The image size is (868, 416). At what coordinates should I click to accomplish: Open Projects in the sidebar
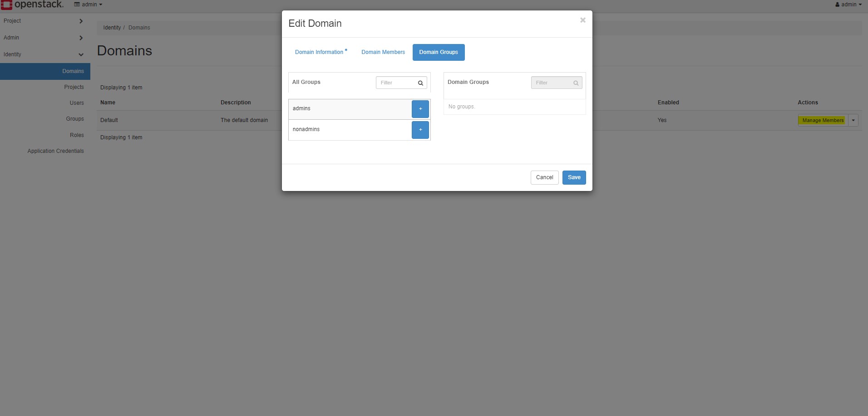point(74,87)
